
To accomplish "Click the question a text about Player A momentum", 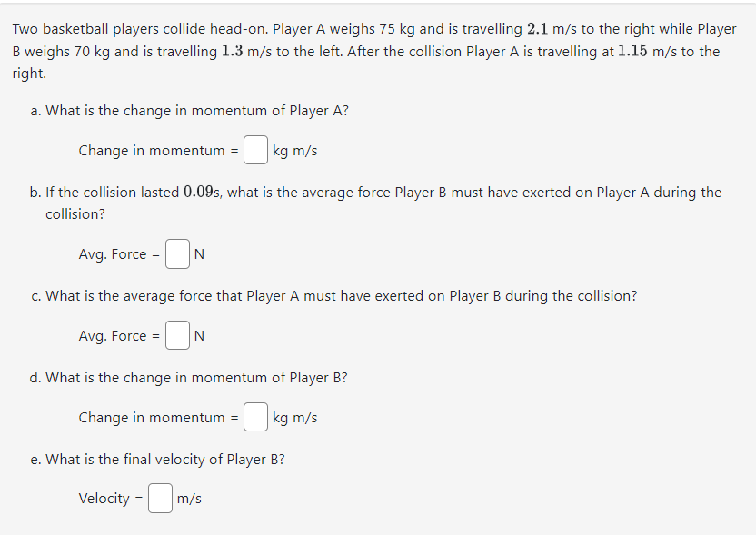I will click(196, 111).
